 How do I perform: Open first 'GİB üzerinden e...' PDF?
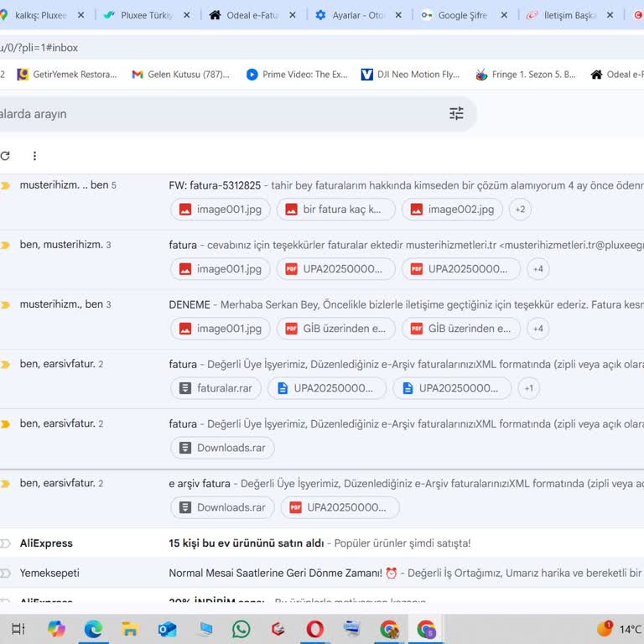coord(336,329)
